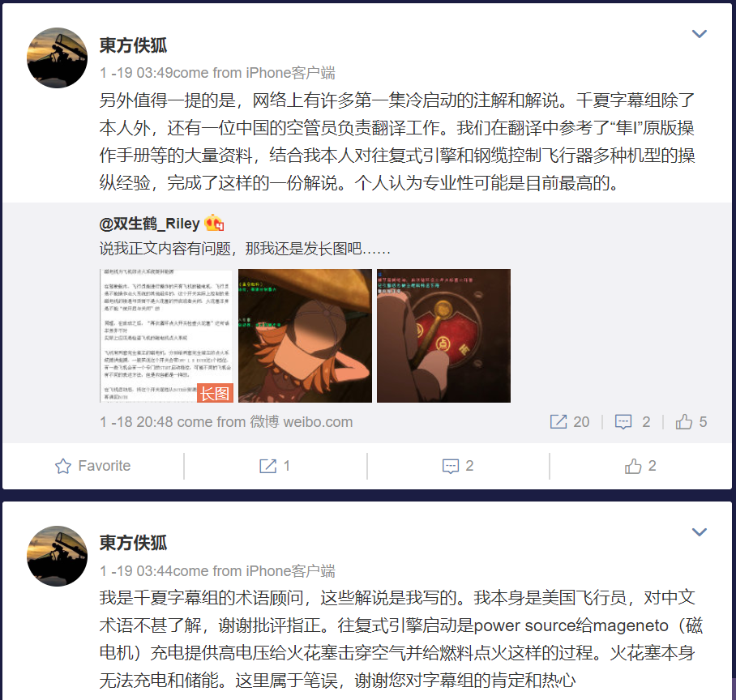
Task: Like the first post with the thumbs-up
Action: point(633,466)
